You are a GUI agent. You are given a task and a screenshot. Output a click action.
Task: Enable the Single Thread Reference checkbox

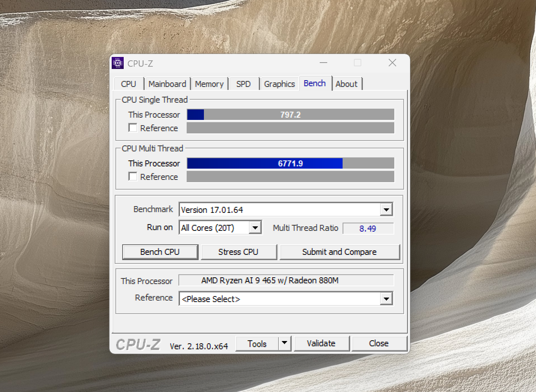click(x=133, y=128)
